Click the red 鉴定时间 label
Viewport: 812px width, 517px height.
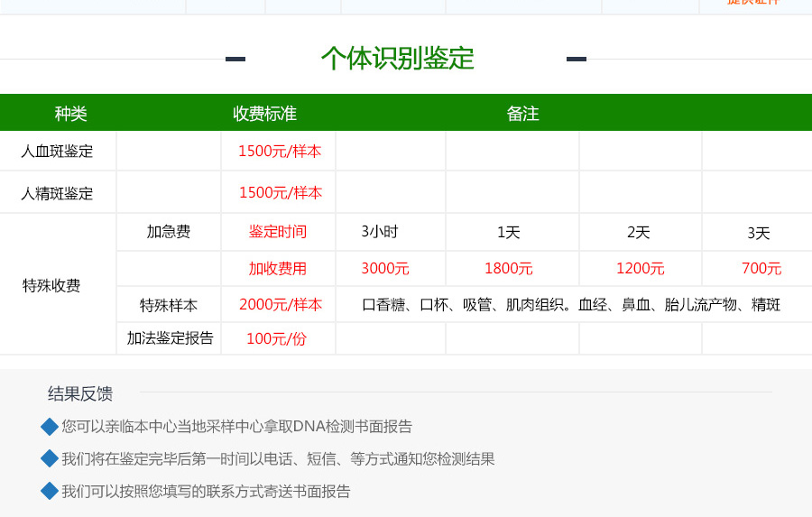[x=278, y=232]
